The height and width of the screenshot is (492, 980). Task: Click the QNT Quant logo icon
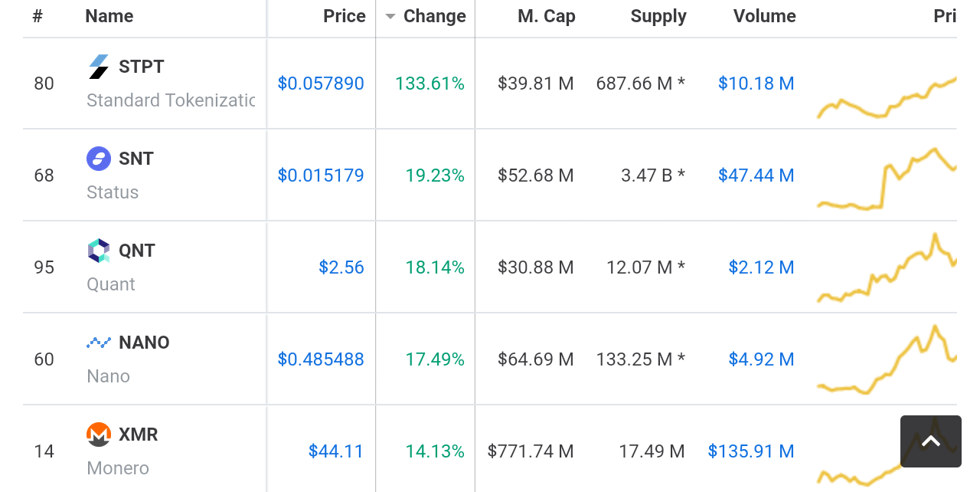click(99, 251)
